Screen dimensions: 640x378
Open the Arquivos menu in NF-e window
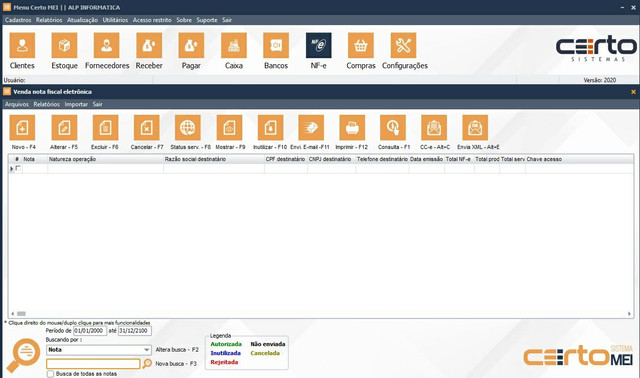(x=17, y=105)
